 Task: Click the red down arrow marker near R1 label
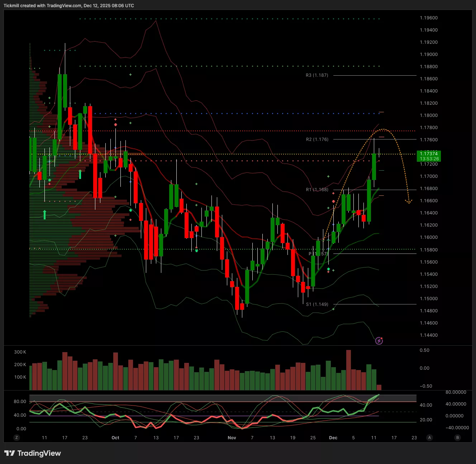point(333,202)
